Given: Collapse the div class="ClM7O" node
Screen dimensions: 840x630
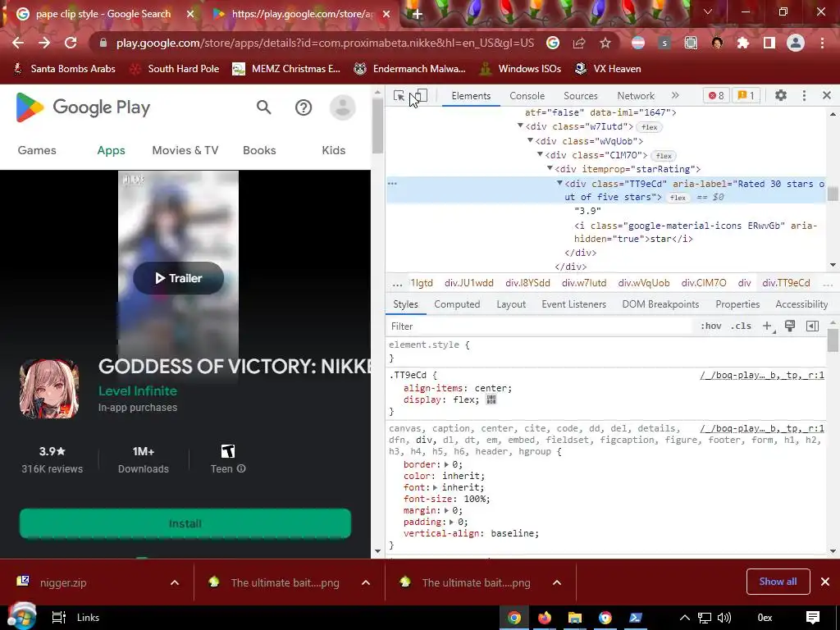Looking at the screenshot, I should [x=540, y=154].
